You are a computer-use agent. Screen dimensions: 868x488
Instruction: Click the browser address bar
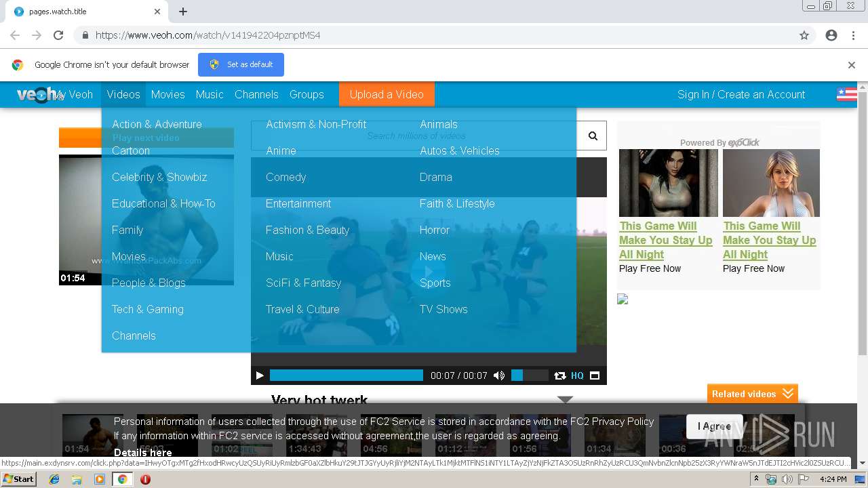pos(434,35)
